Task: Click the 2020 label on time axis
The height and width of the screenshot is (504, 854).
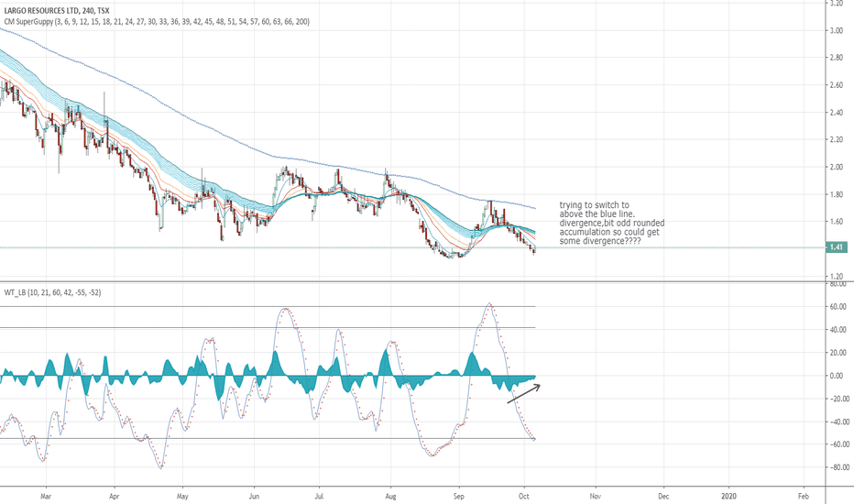Action: 728,497
